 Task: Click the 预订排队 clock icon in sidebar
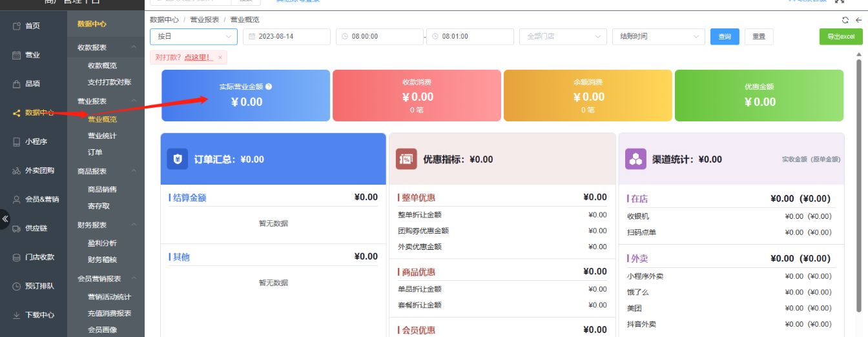pos(17,286)
